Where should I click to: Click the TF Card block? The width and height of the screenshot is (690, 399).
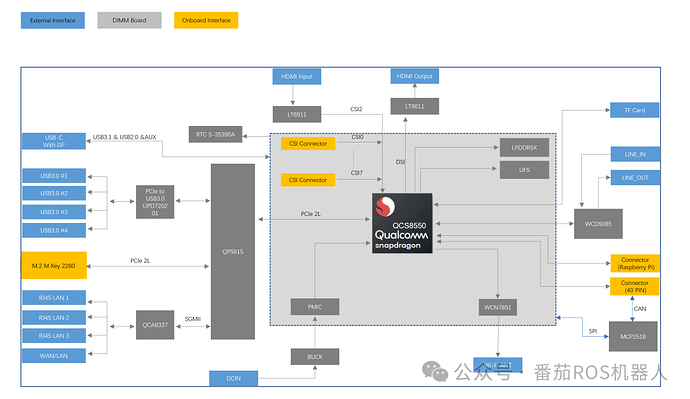[635, 110]
